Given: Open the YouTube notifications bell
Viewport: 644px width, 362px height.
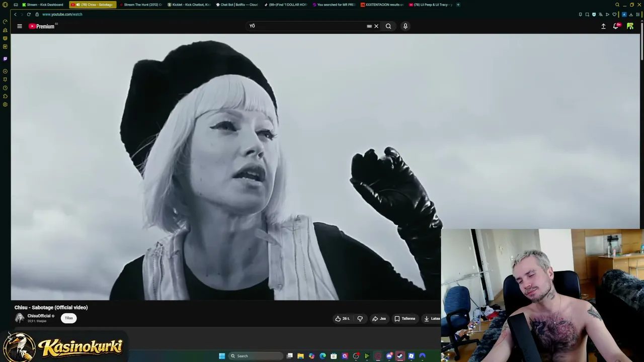Looking at the screenshot, I should pos(616,26).
